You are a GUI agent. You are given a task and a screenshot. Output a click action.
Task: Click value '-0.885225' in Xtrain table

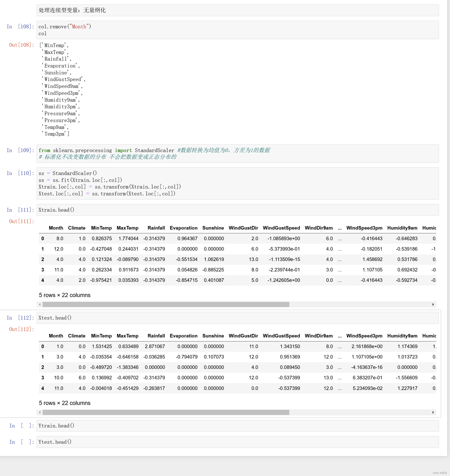[213, 270]
